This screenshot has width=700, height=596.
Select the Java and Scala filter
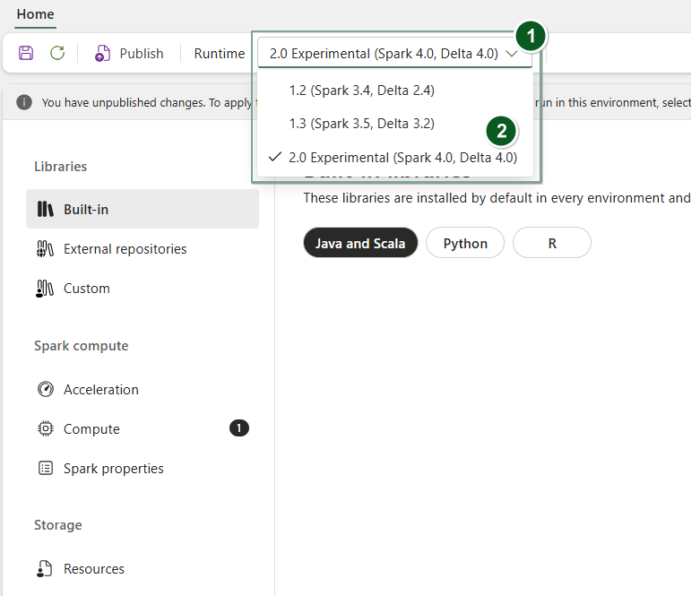[360, 243]
